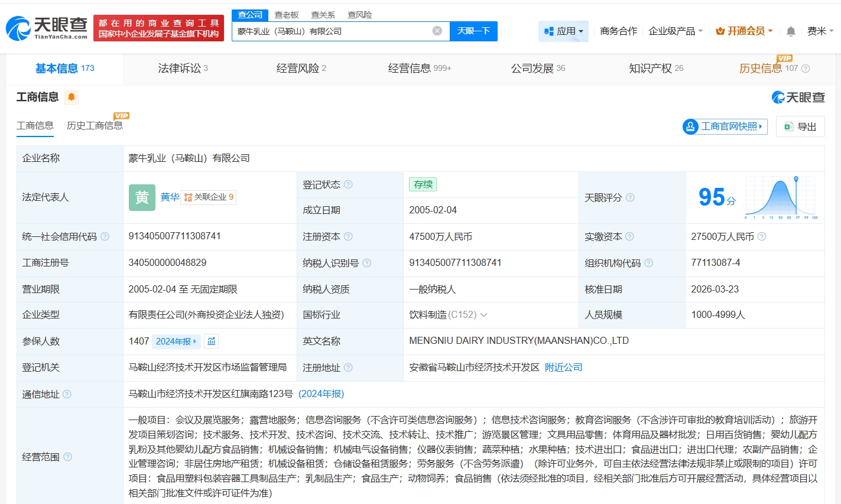Open the 附近公司 link

563,368
